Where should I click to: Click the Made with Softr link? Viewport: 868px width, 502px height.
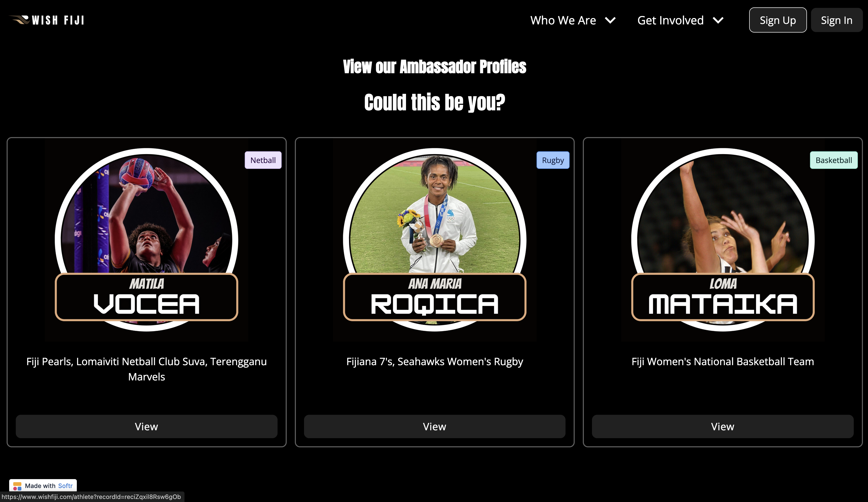(x=43, y=486)
